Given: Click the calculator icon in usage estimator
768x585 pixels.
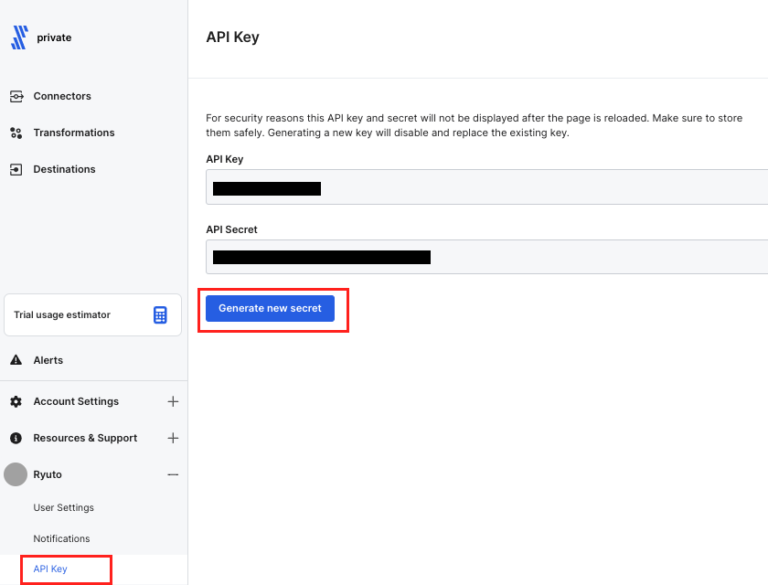Looking at the screenshot, I should 160,315.
